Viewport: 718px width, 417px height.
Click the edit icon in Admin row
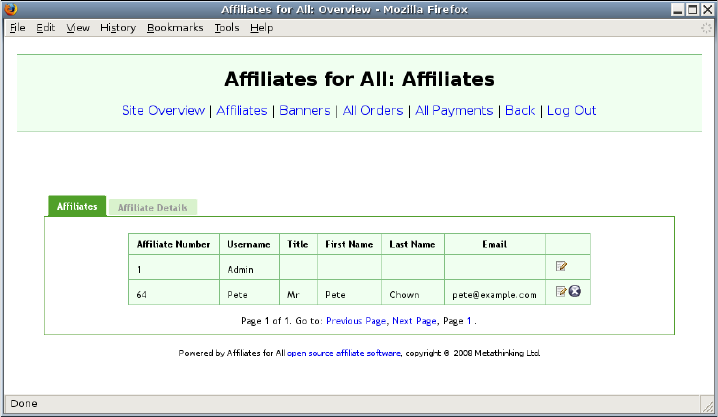(x=561, y=266)
